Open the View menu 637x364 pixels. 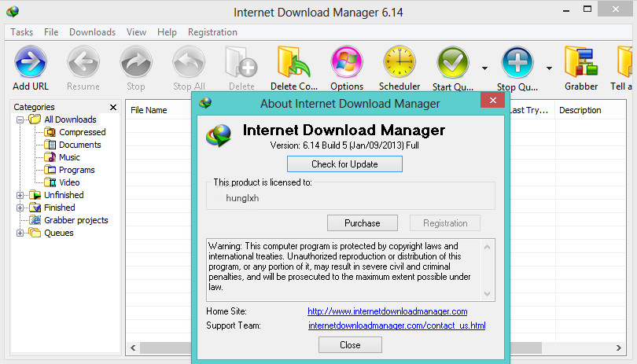click(x=136, y=32)
